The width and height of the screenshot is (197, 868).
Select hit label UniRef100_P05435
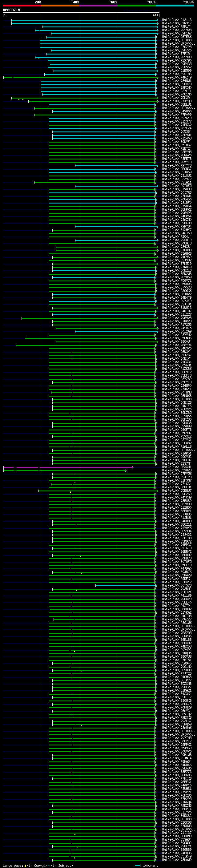coord(176,64)
